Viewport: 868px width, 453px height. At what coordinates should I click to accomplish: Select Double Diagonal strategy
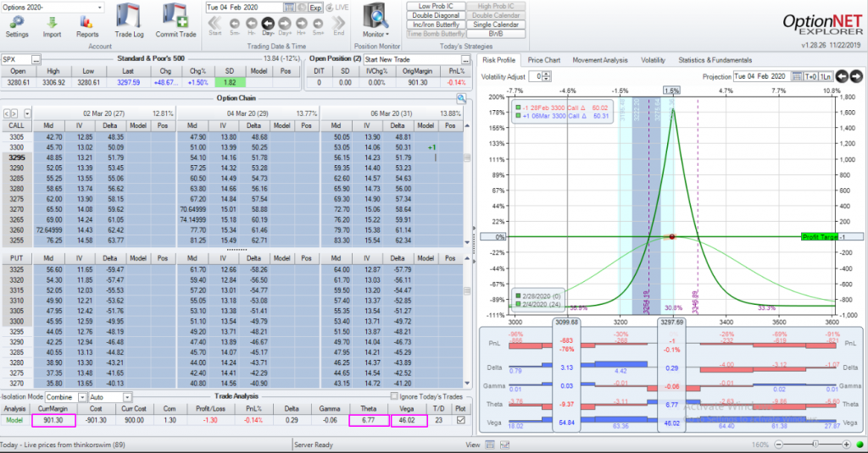[x=436, y=15]
